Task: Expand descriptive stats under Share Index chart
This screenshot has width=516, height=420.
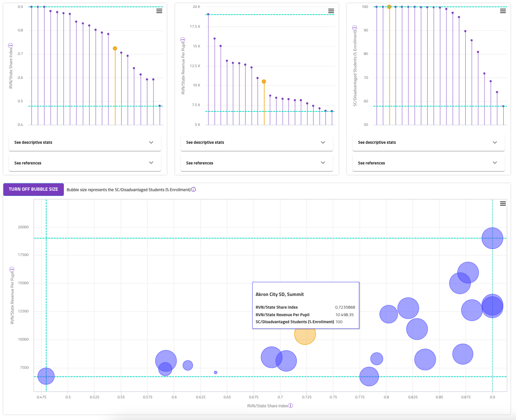Action: point(85,142)
